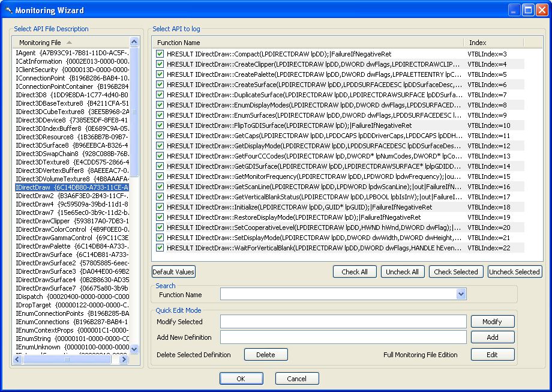Select the IEnumString entry

point(72,339)
